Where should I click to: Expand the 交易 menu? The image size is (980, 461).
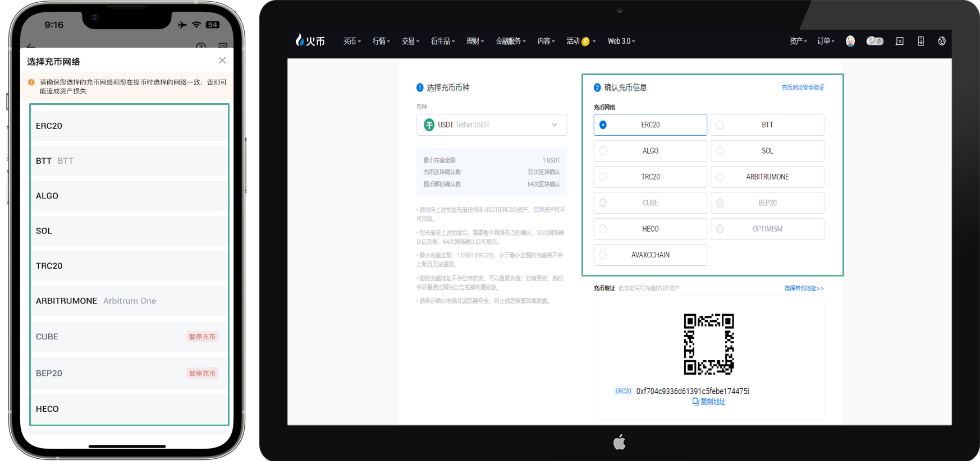410,41
